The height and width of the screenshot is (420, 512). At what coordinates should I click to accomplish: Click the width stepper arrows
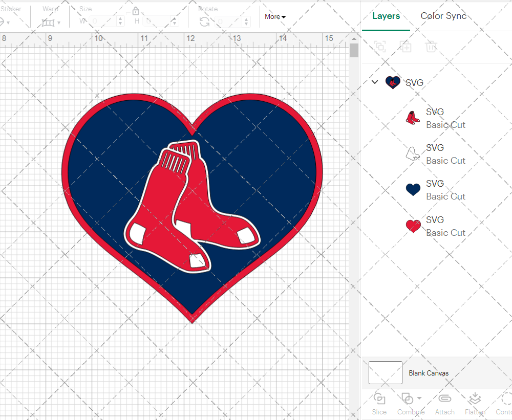[120, 21]
